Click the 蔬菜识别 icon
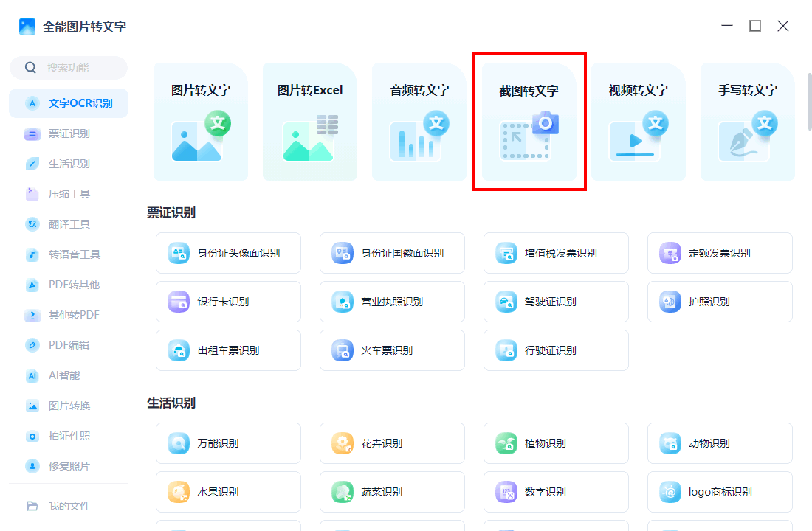Screen dimensions: 812x531 (343, 492)
